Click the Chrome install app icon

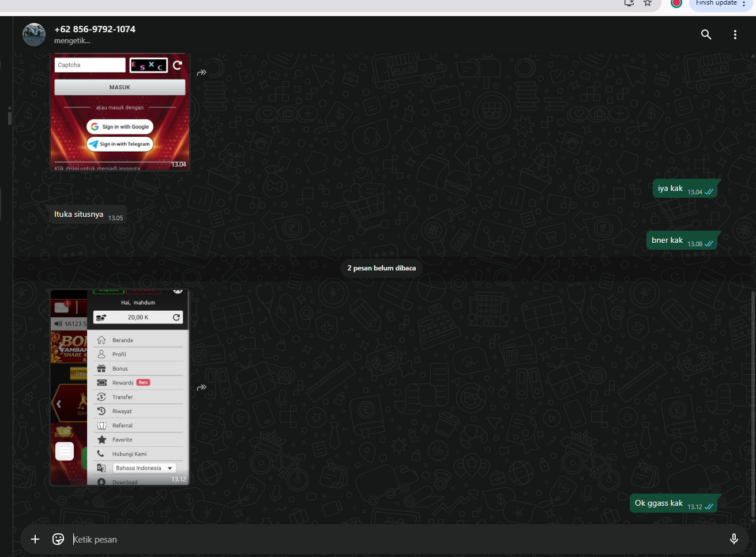pyautogui.click(x=629, y=3)
